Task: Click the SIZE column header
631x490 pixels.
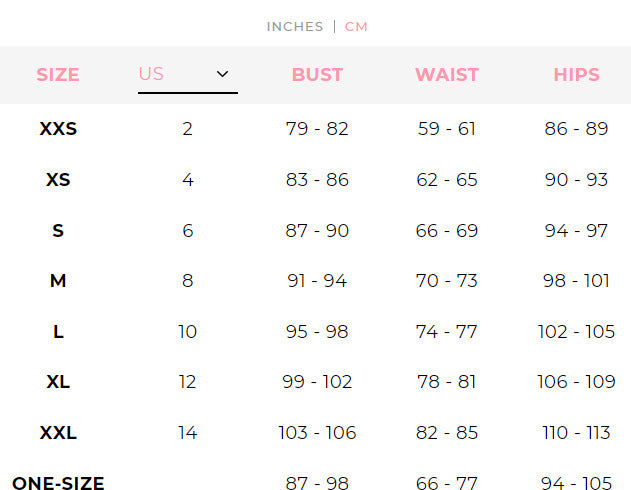Action: pyautogui.click(x=58, y=75)
